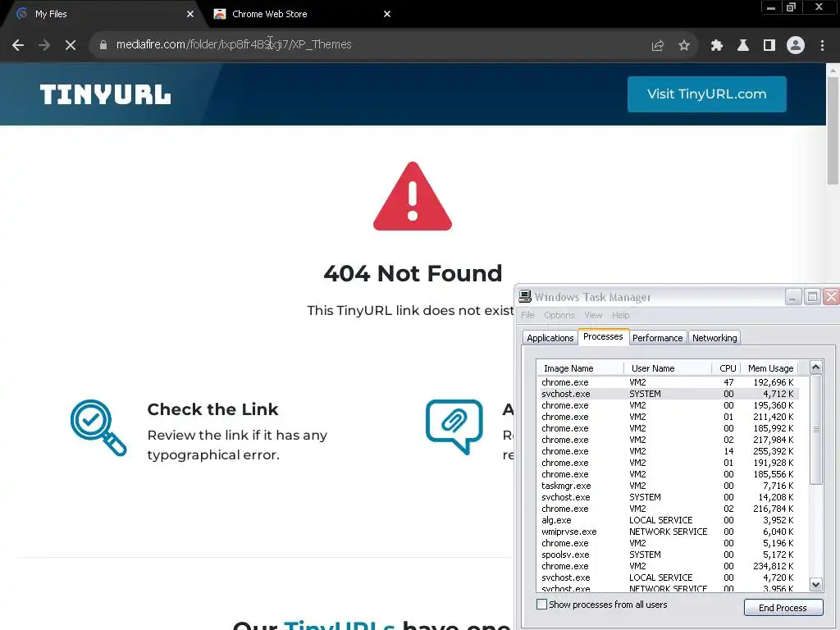Minimize the Windows Task Manager window
Screen dimensions: 840x630
tap(793, 296)
